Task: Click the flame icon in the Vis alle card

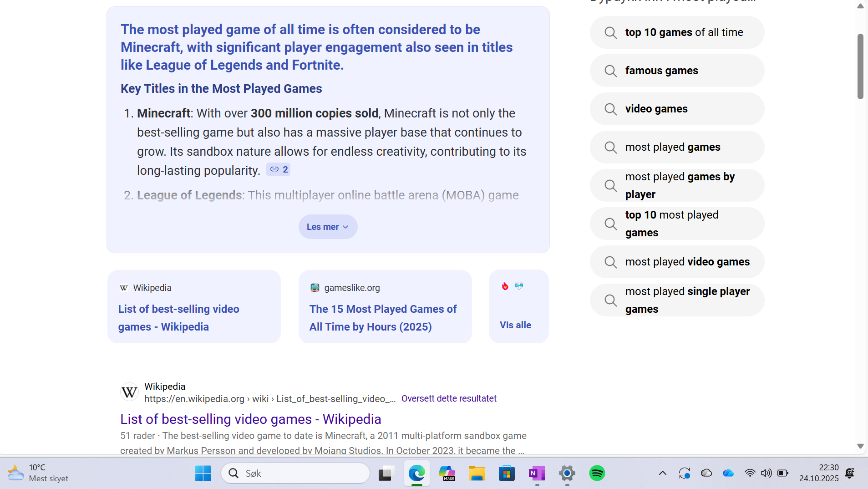Action: click(505, 286)
